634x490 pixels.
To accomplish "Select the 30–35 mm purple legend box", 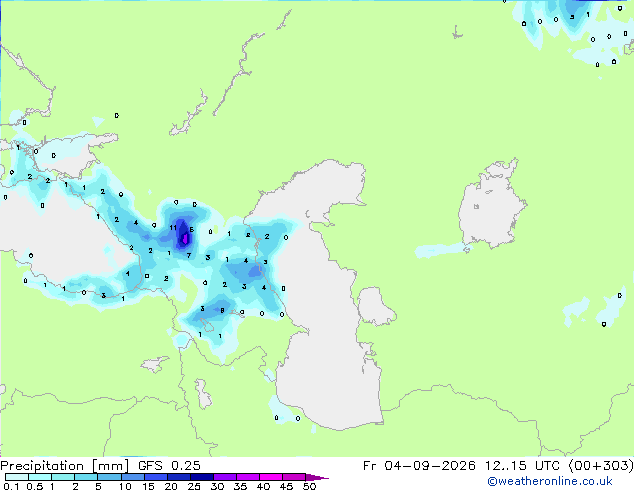I will 224,477.
